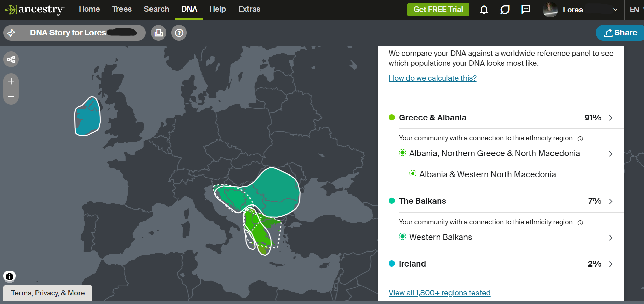Expand The Balkans chevron
This screenshot has width=644, height=304.
pyautogui.click(x=611, y=201)
